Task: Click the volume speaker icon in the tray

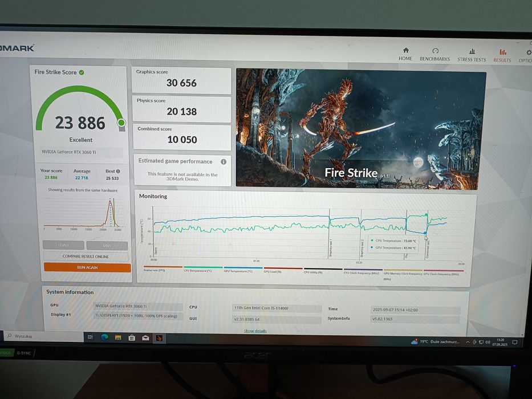Action: tap(488, 342)
